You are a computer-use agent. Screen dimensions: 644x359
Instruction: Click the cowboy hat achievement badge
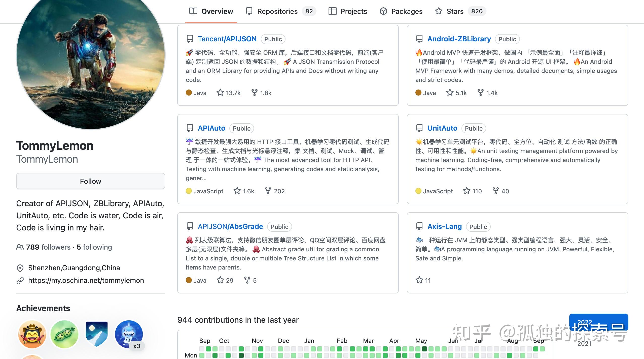(x=32, y=334)
